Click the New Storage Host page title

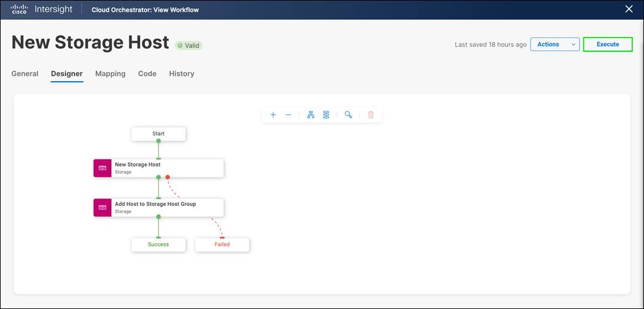click(x=90, y=42)
